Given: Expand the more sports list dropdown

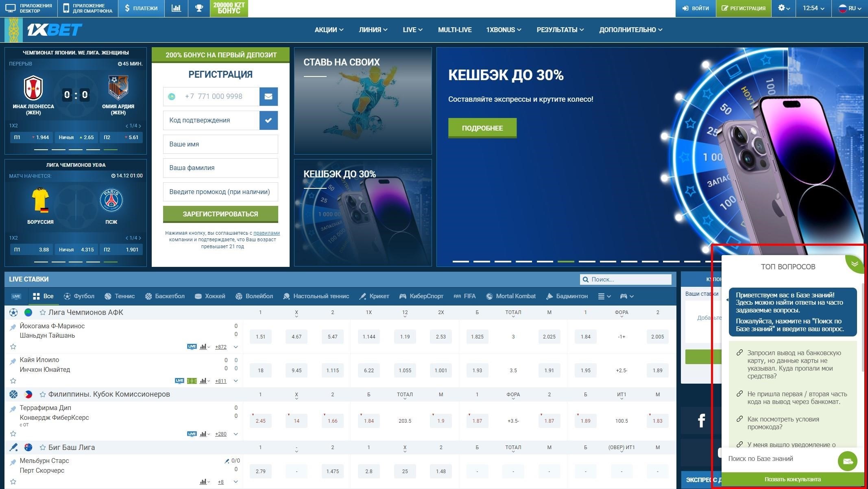Looking at the screenshot, I should coord(604,296).
